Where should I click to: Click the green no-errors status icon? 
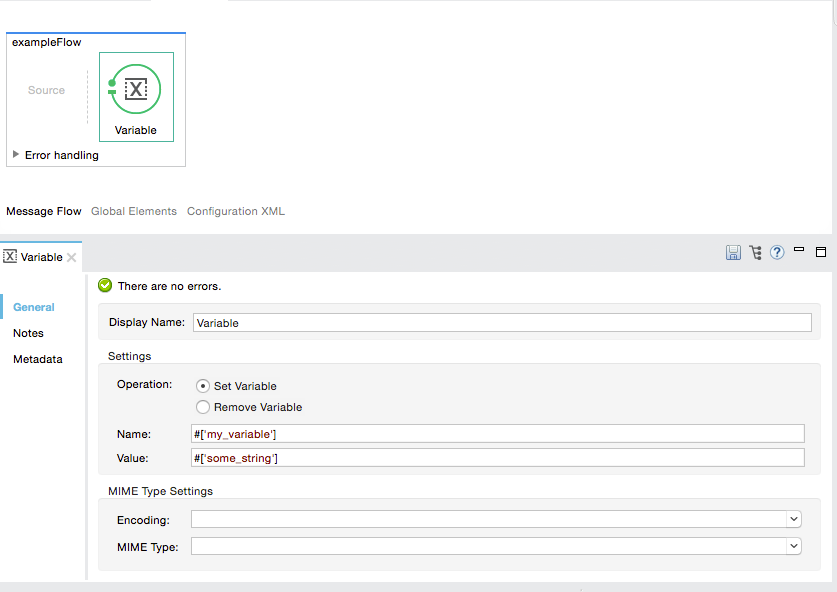point(105,285)
